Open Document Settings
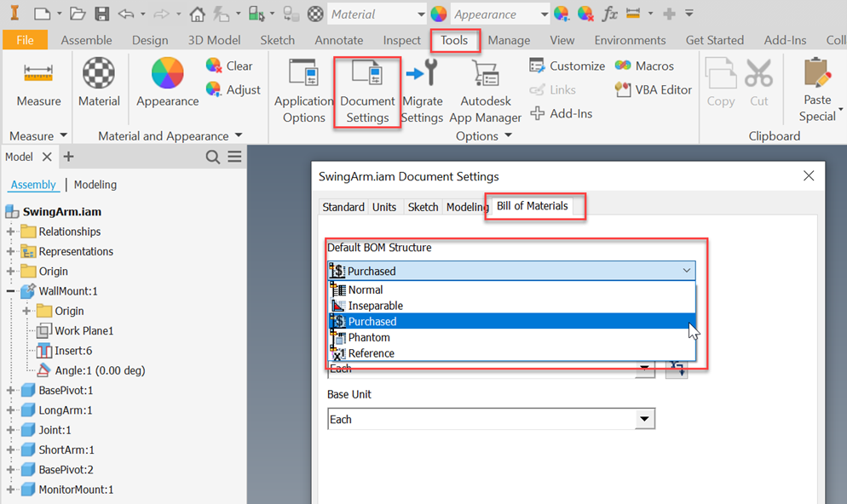 367,92
